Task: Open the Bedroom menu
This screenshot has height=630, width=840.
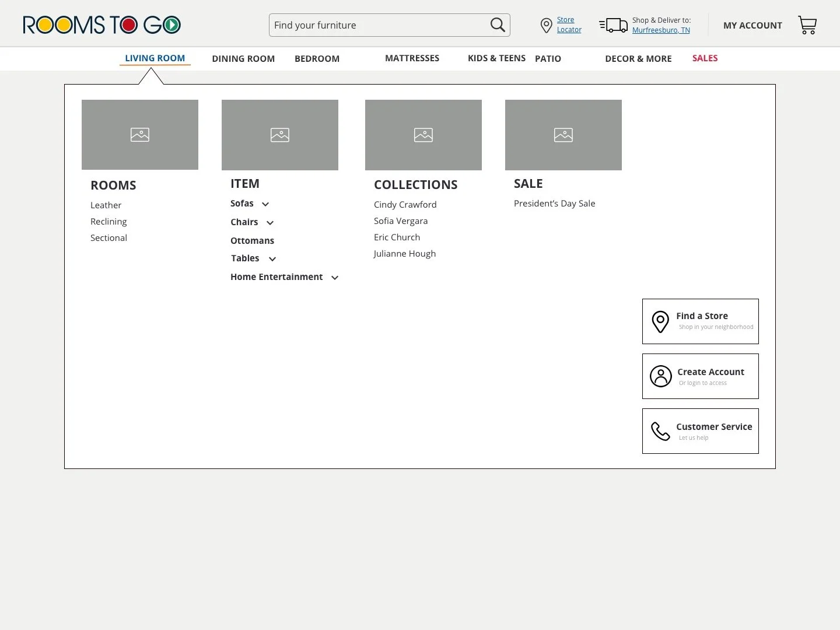Action: [317, 59]
